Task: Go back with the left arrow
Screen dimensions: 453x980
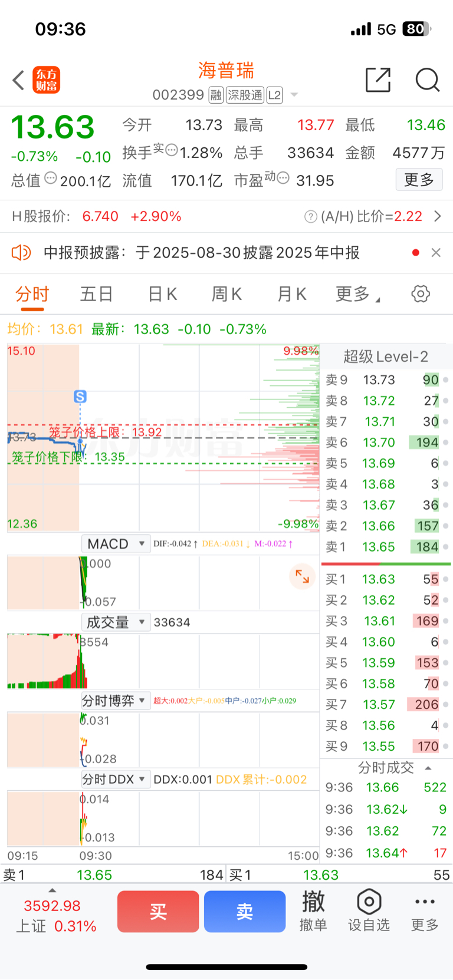Action: click(x=18, y=80)
